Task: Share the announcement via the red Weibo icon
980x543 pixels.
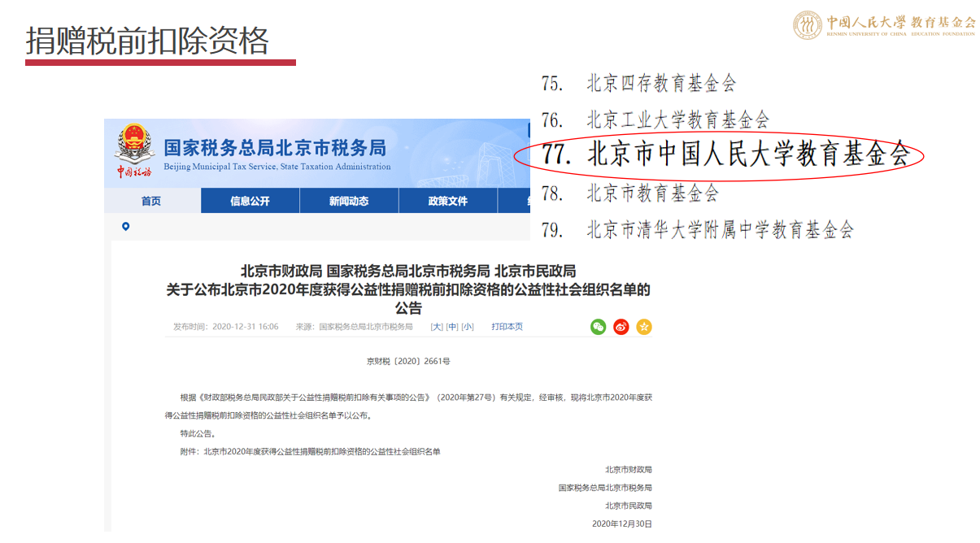Action: 621,327
